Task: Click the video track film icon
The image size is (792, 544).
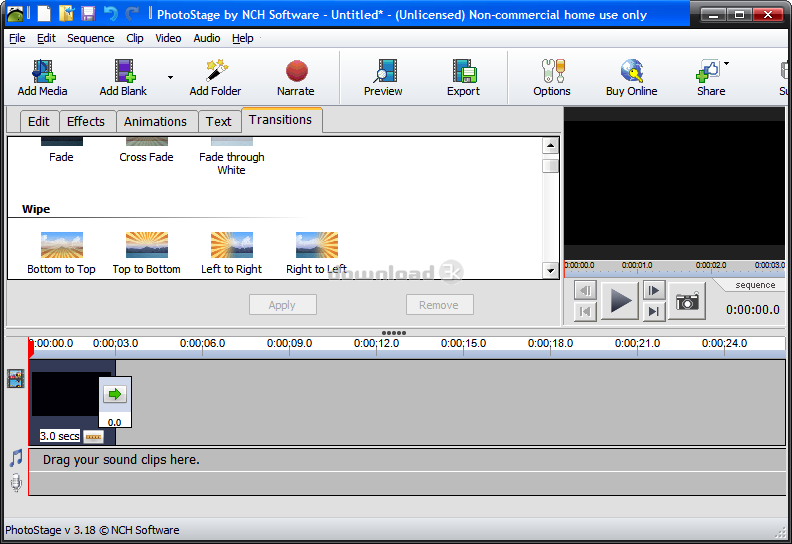Action: (x=16, y=379)
